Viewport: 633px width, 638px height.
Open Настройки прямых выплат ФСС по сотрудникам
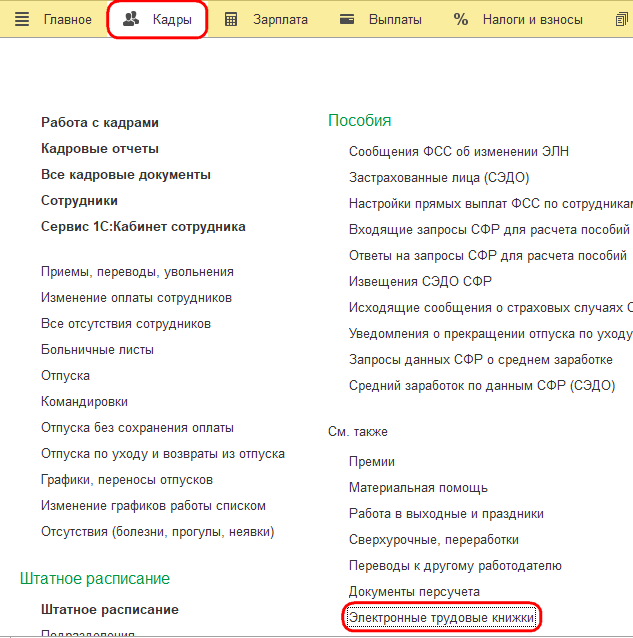(491, 204)
